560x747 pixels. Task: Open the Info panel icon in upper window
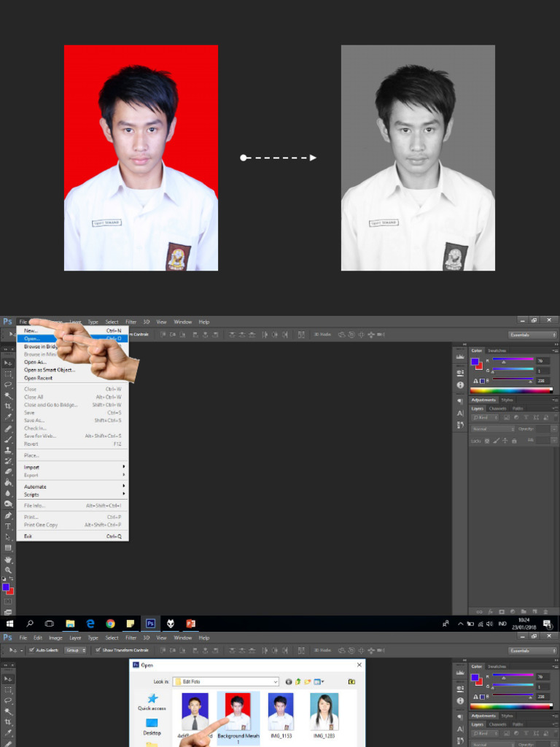pos(460,384)
